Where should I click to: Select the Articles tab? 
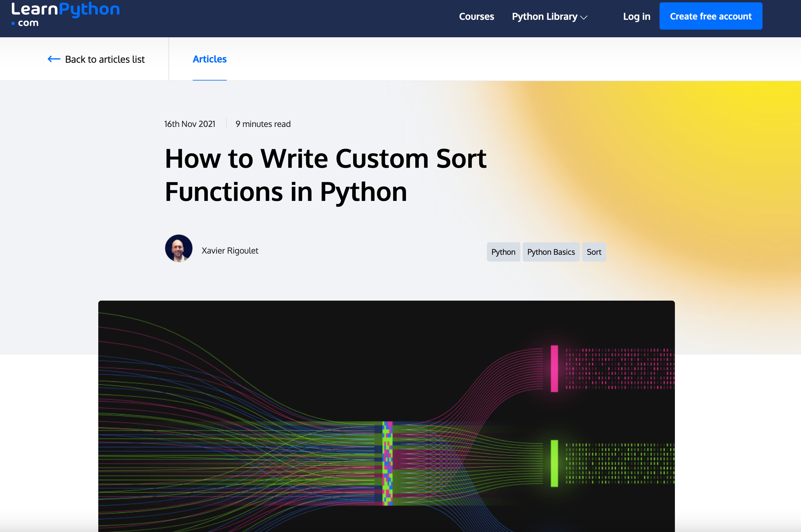(209, 59)
